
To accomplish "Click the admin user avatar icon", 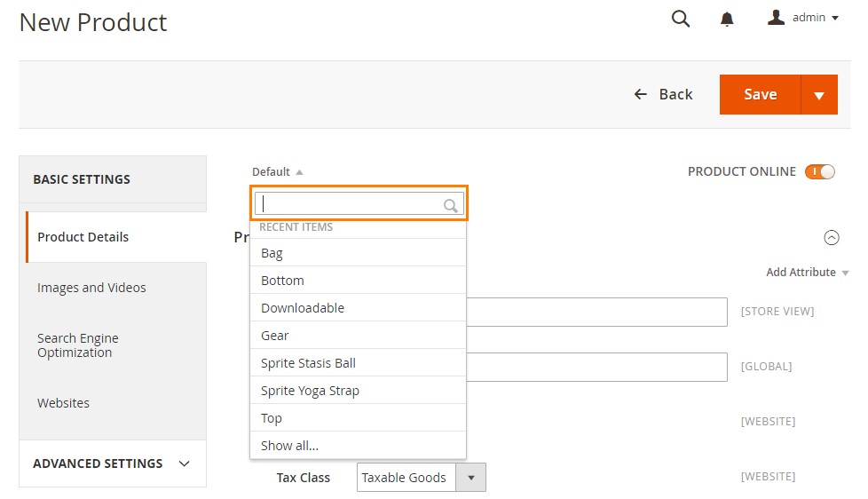I will 776,17.
